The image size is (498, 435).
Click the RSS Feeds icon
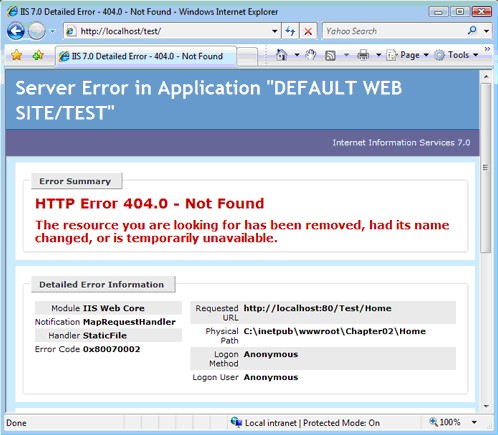(330, 55)
